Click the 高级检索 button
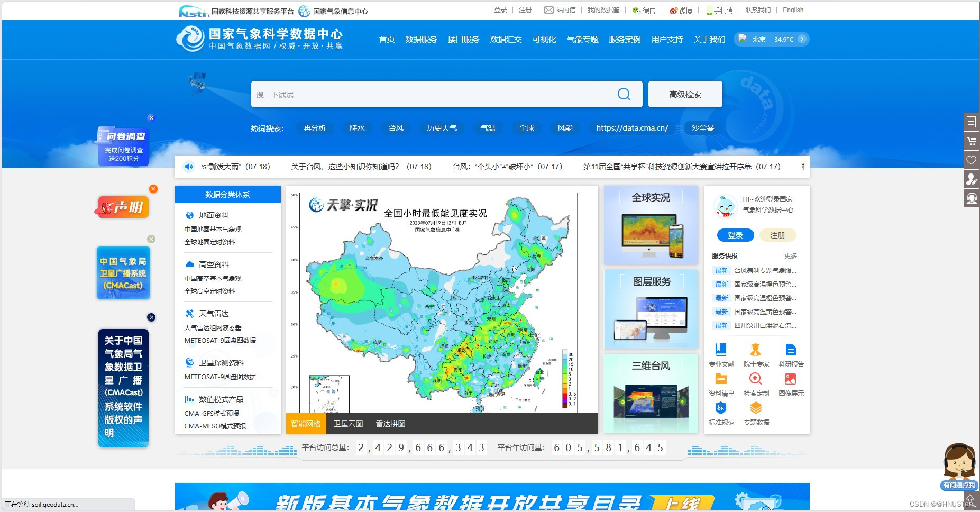The image size is (980, 512). coord(685,94)
